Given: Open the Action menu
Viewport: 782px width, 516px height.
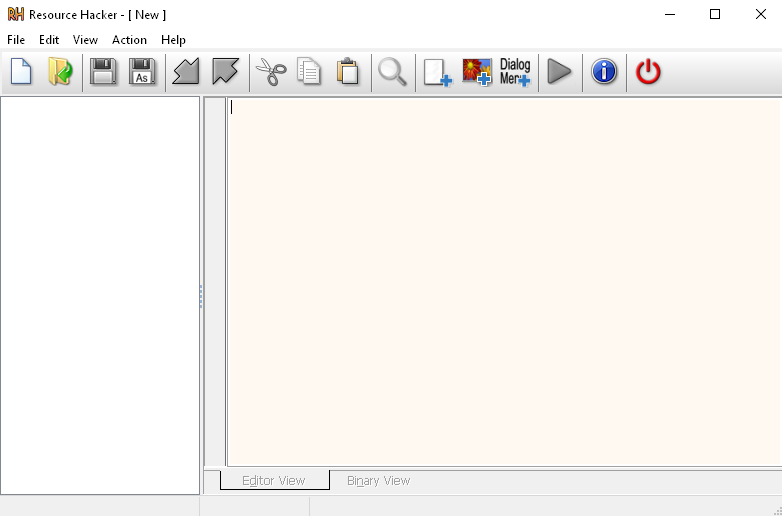Looking at the screenshot, I should coord(129,40).
